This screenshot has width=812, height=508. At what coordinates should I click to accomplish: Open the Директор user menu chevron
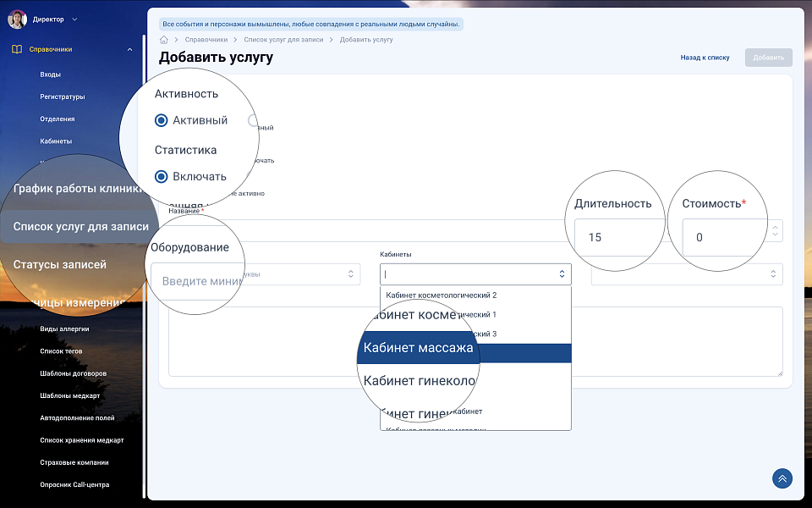74,19
